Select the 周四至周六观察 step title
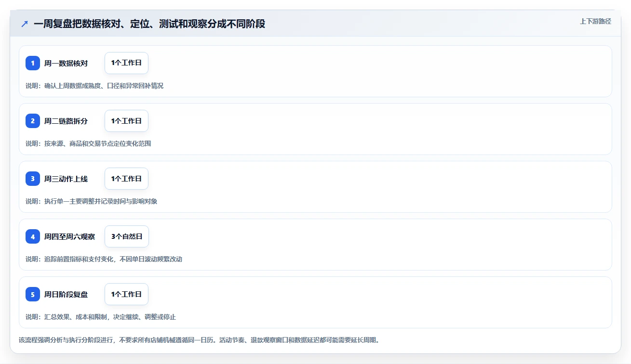 click(x=70, y=236)
